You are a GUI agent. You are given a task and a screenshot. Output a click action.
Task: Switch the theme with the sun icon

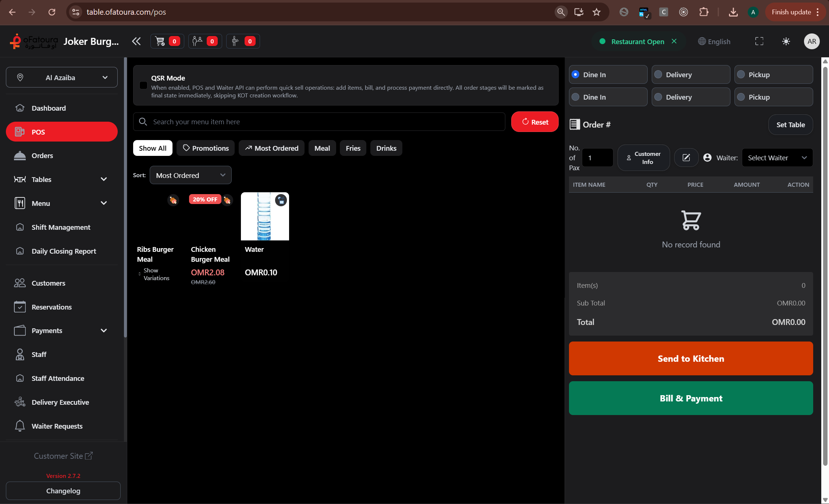(786, 41)
